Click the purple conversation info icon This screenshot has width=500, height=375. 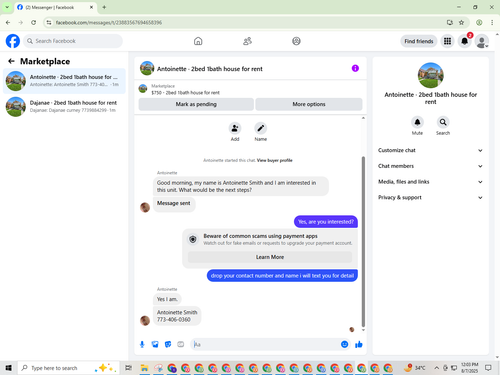355,68
